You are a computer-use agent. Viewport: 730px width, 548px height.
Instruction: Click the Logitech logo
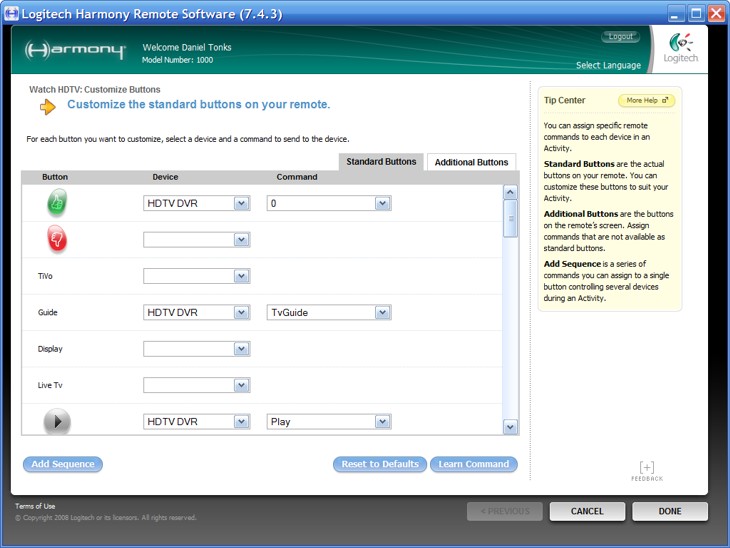(x=680, y=48)
